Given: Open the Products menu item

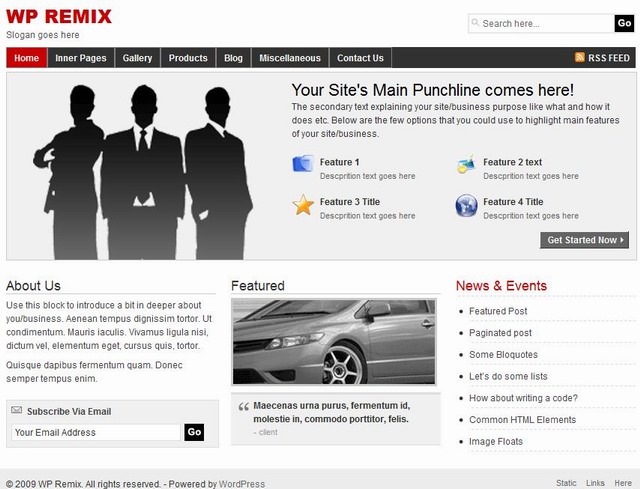Looking at the screenshot, I should tap(188, 58).
